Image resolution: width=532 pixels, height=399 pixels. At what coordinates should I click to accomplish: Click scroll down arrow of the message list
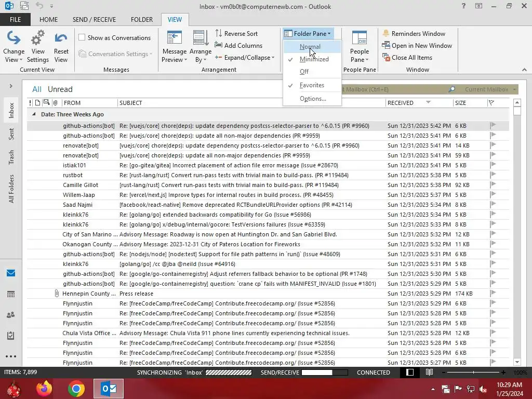[517, 362]
